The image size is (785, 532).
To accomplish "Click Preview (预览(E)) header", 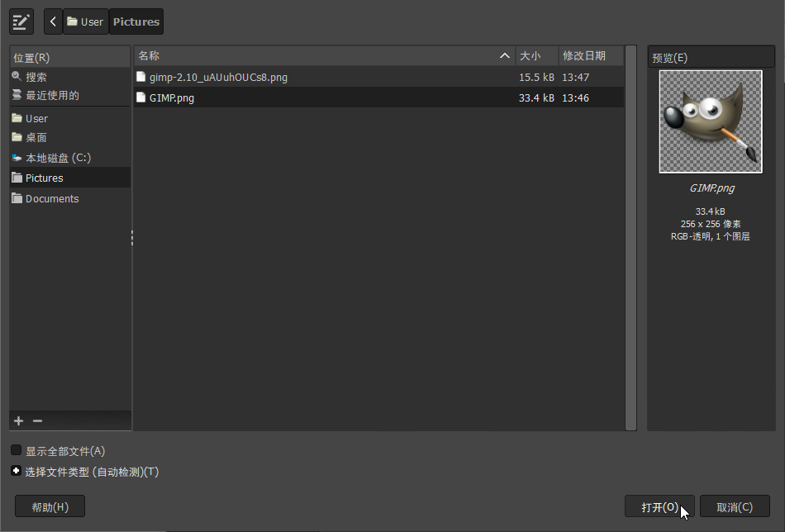I will pyautogui.click(x=711, y=58).
